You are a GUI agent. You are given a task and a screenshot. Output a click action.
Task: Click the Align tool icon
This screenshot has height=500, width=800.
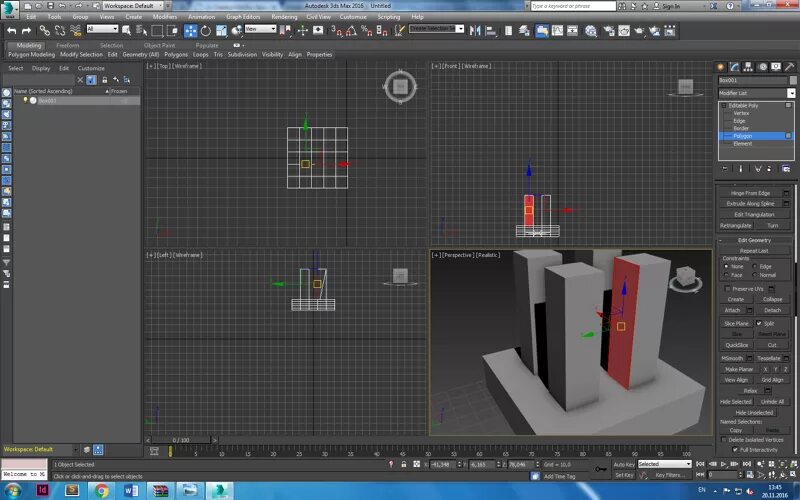491,31
